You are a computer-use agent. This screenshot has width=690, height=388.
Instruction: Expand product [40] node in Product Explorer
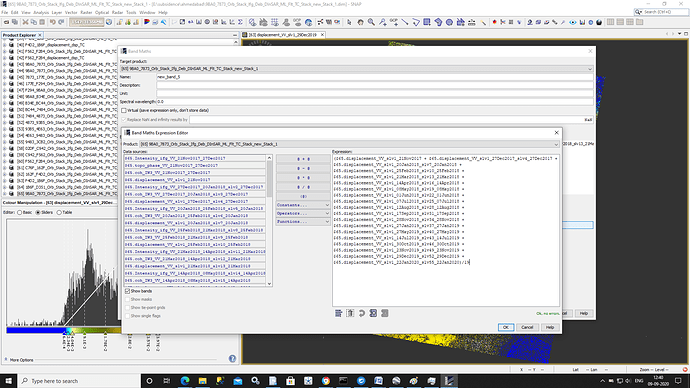pos(4,45)
